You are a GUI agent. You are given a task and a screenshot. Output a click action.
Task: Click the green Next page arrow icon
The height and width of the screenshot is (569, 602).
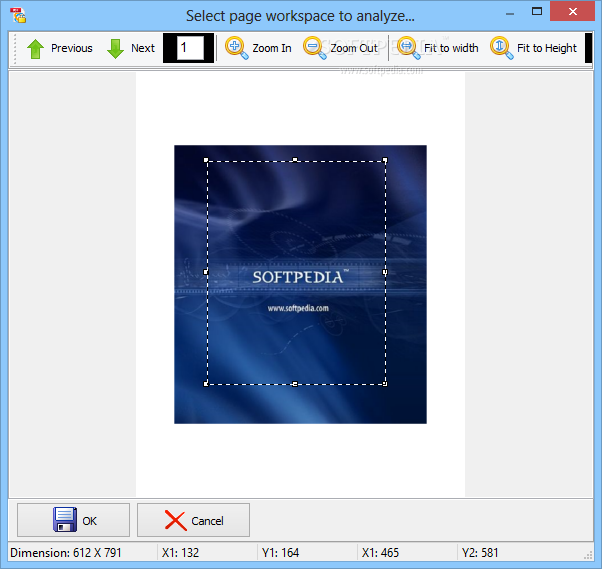[115, 49]
